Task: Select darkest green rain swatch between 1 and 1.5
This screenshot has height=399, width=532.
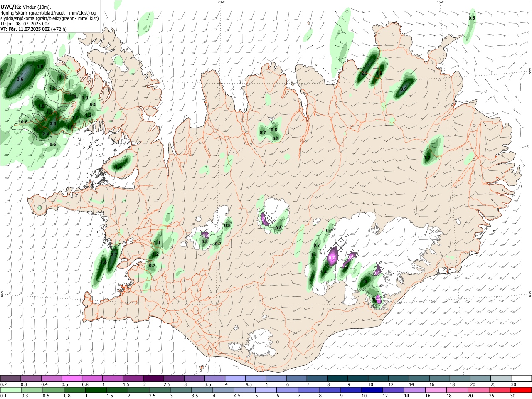Action: point(96,390)
